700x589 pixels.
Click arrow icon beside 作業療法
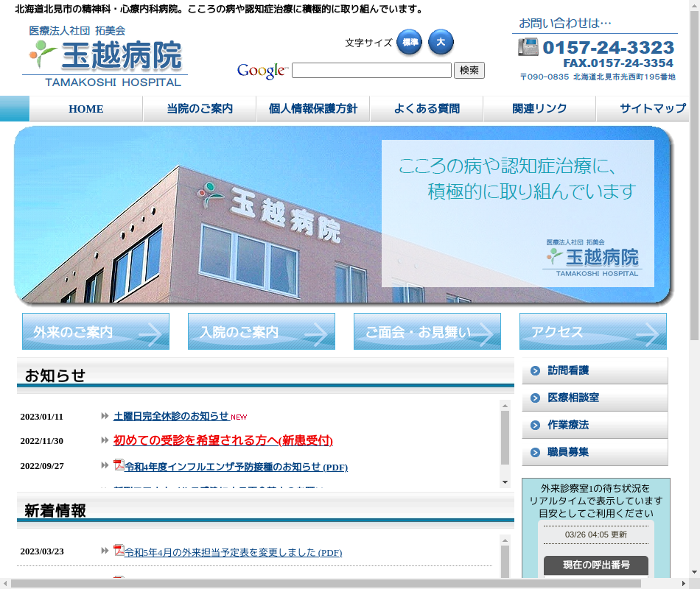click(535, 426)
